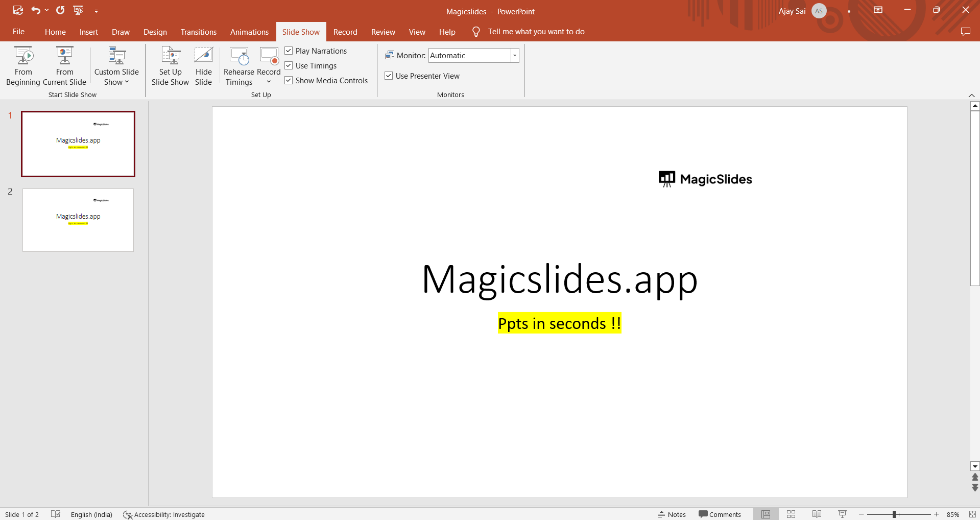Screen dimensions: 980x520
Task: Switch to Slide Sorter view
Action: point(791,514)
